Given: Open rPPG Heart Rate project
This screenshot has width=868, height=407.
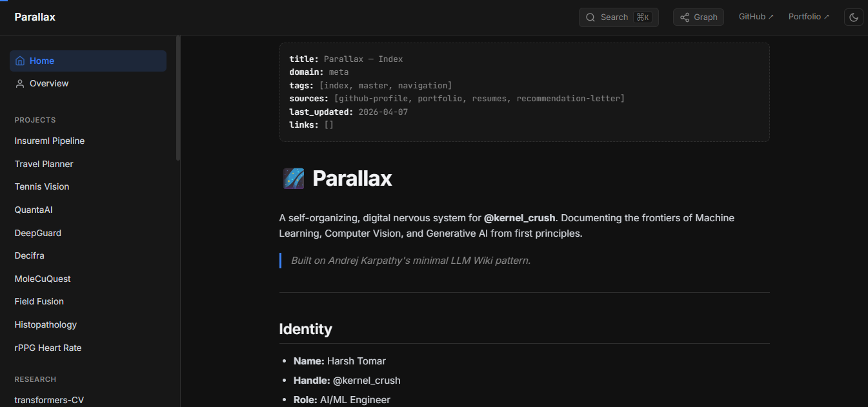Looking at the screenshot, I should coord(48,348).
